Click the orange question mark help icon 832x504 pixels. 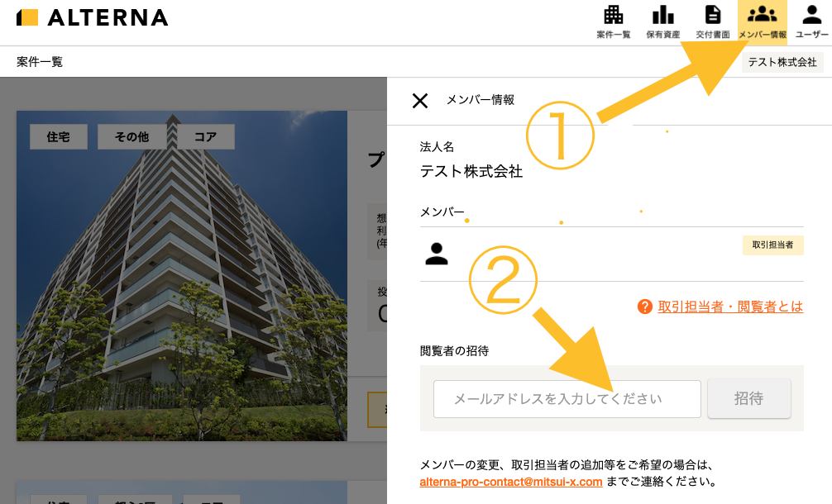pos(645,307)
